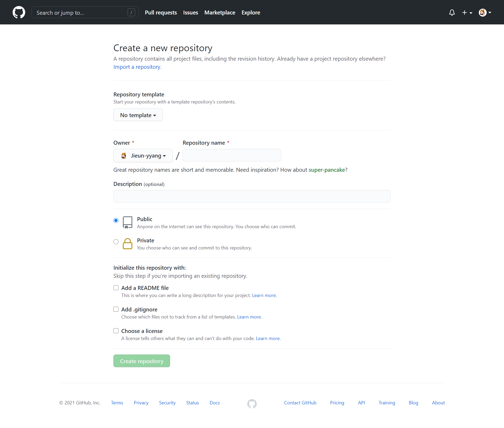Click the GitHub Octocat logo in header
Viewport: 504px width, 428px height.
pos(19,12)
